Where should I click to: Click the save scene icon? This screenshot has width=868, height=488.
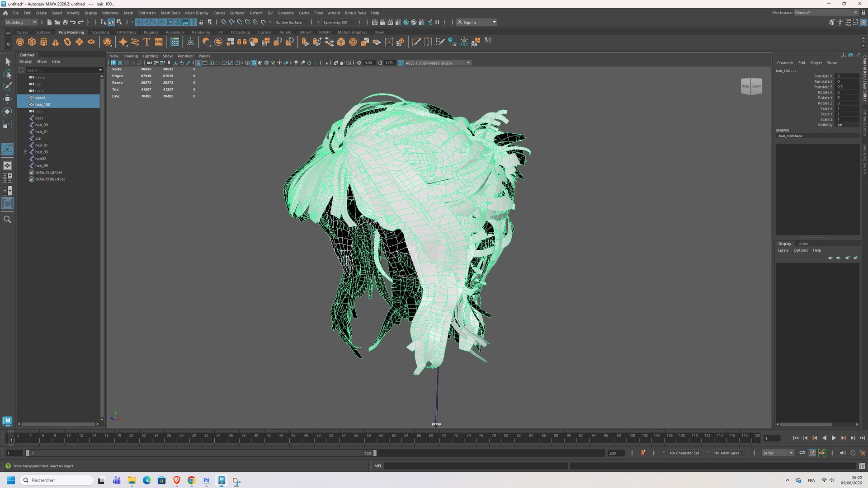tap(65, 22)
